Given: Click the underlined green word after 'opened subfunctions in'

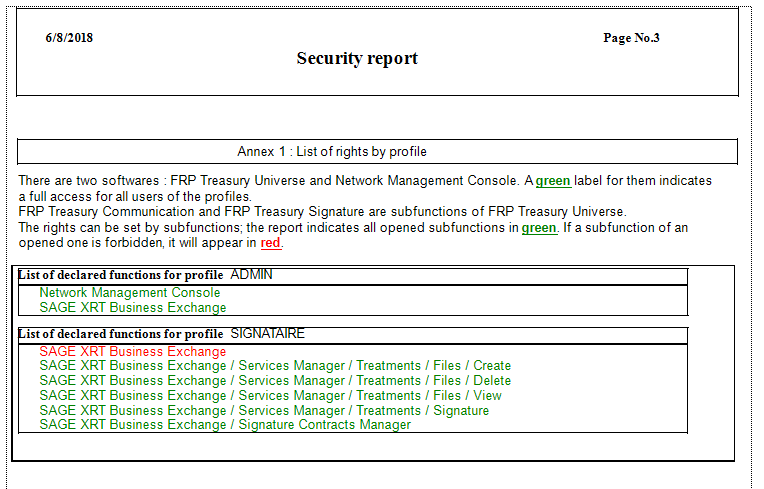Looking at the screenshot, I should coord(539,228).
